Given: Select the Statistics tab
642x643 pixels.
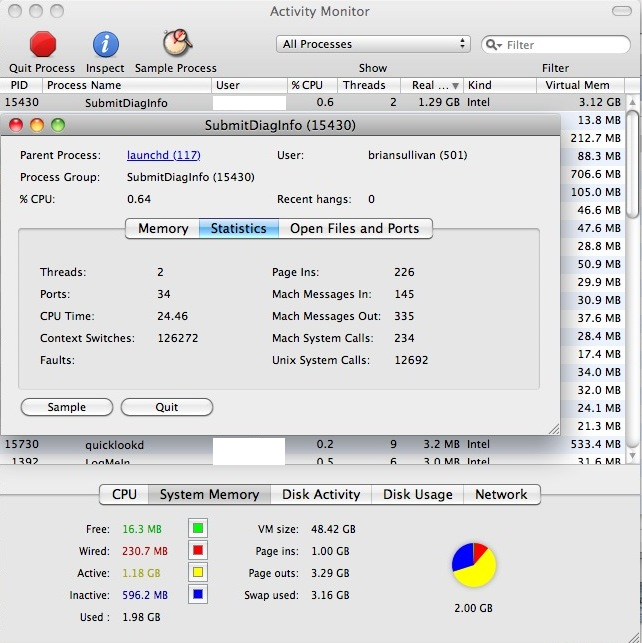Looking at the screenshot, I should click(x=239, y=228).
